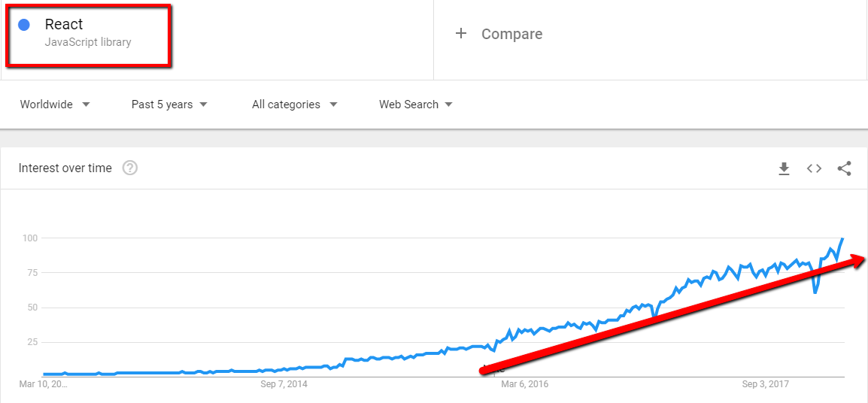The height and width of the screenshot is (403, 868).
Task: Click the download CSV icon
Action: click(x=784, y=168)
